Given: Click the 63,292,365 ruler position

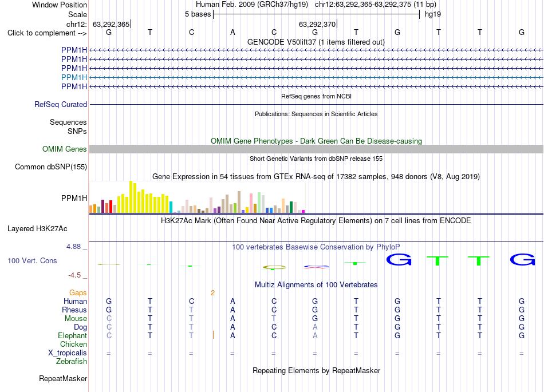Looking at the screenshot, I should point(111,24).
